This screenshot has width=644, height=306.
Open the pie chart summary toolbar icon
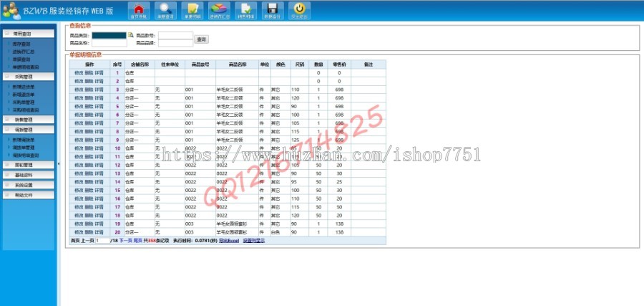point(220,11)
